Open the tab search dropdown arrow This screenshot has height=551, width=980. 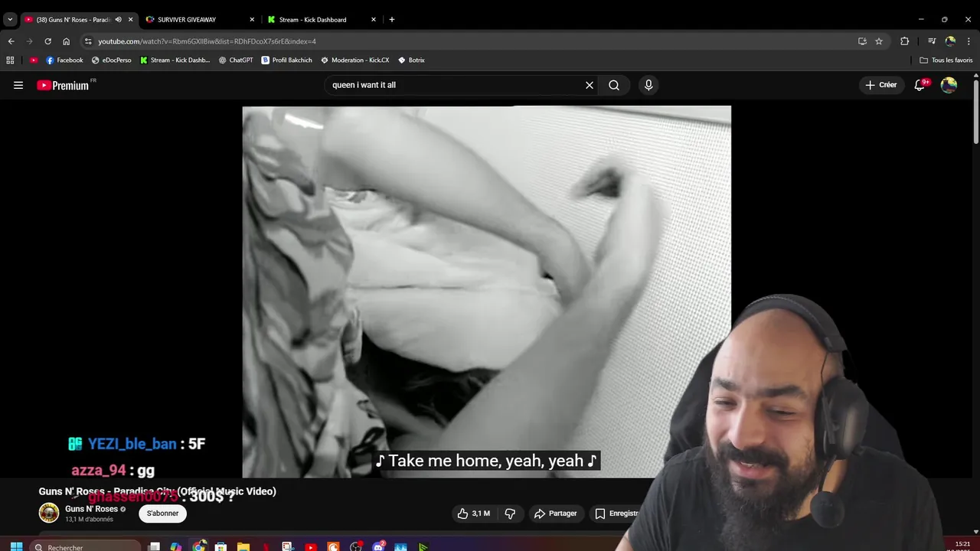(x=10, y=19)
